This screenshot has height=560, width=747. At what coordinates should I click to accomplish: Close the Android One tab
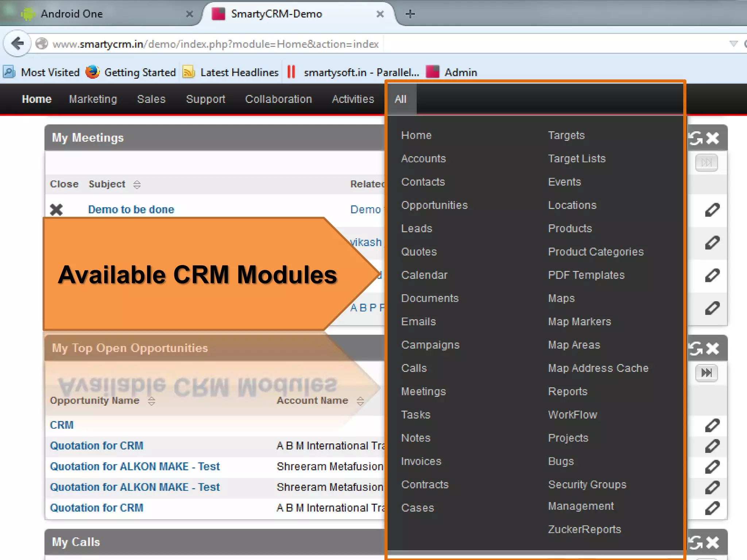(x=189, y=14)
